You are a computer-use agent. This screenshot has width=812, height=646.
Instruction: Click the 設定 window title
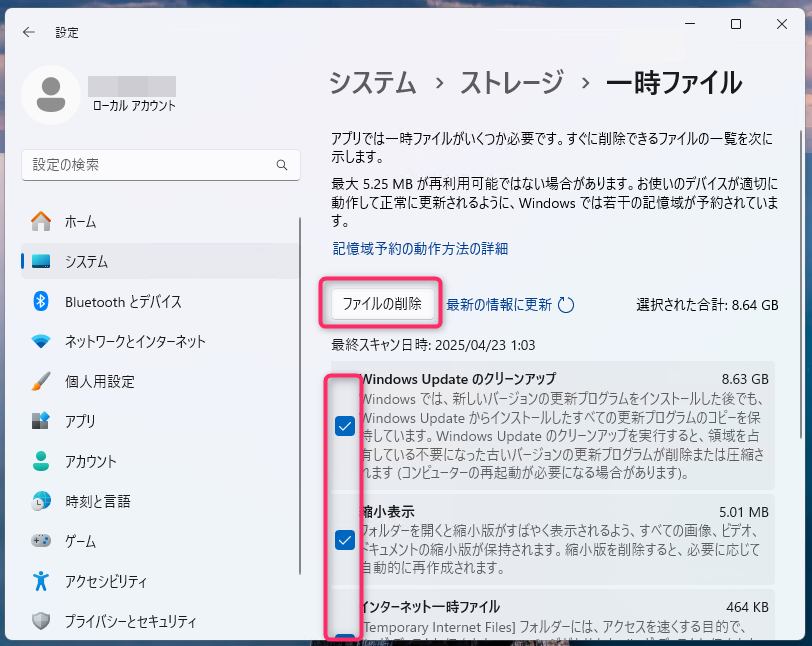pos(67,33)
